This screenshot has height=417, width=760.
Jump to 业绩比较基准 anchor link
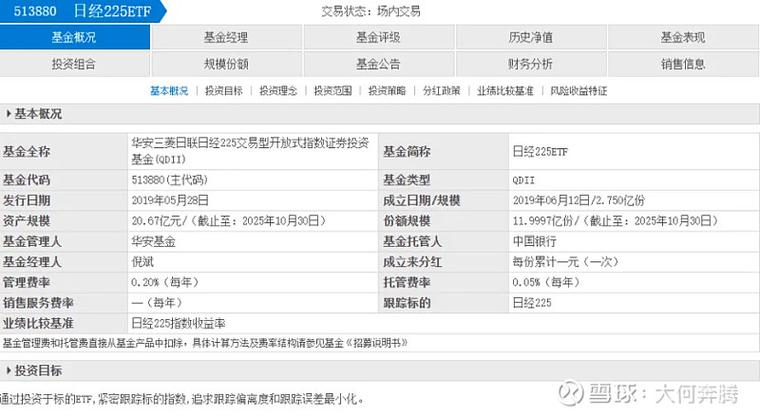(505, 91)
